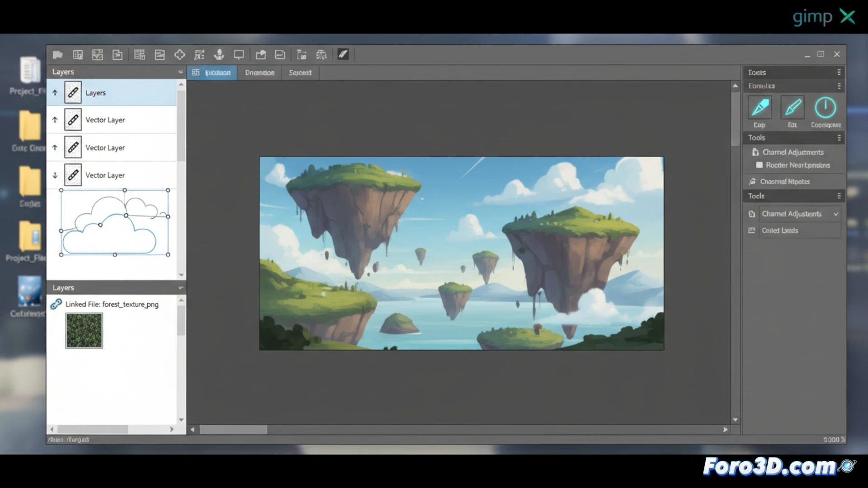The width and height of the screenshot is (868, 488).
Task: Switch to the Dimension tab
Action: pyautogui.click(x=259, y=72)
